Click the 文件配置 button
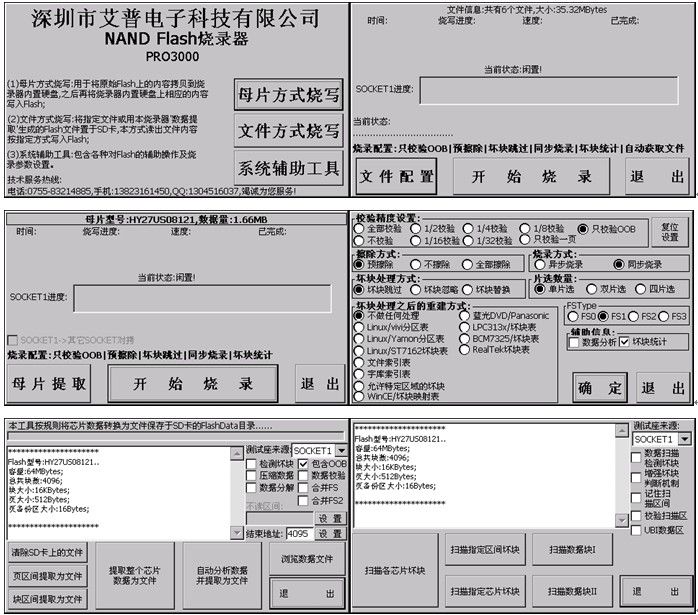 pos(396,176)
